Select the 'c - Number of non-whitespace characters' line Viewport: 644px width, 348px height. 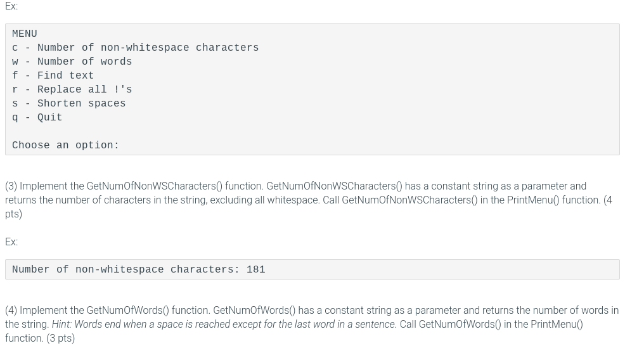[136, 48]
